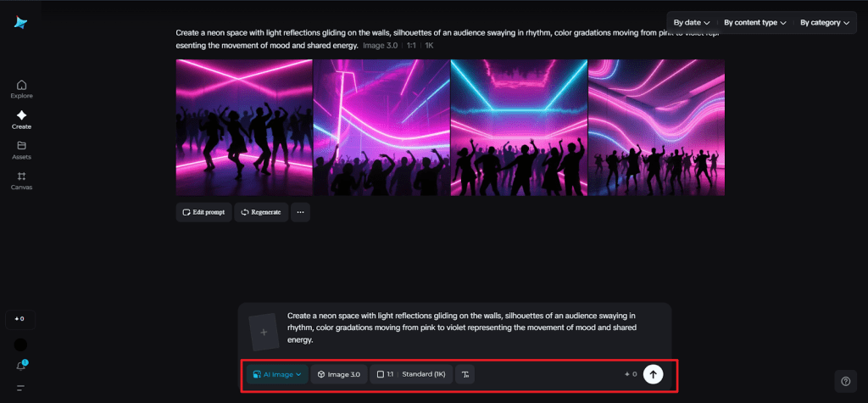Click the Regenerate button

pyautogui.click(x=261, y=212)
